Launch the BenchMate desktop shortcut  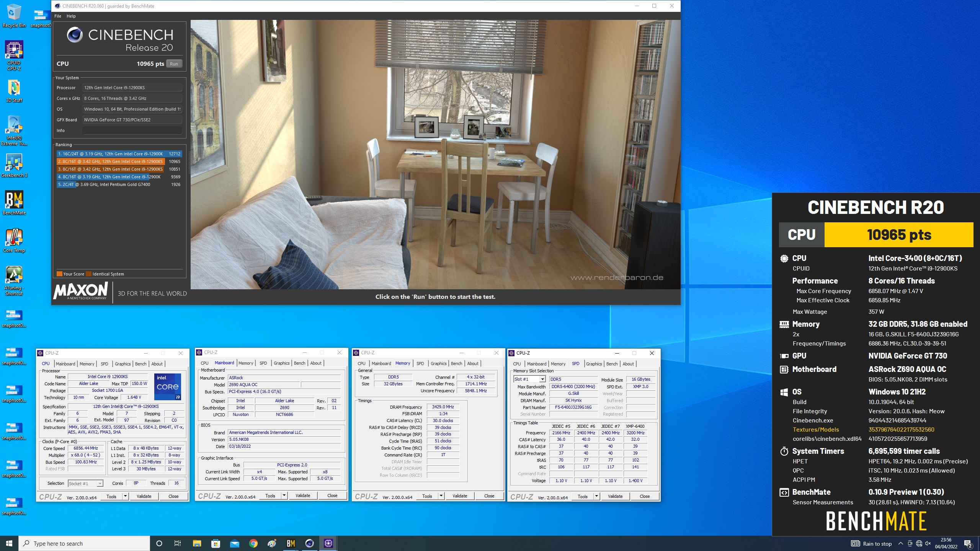pyautogui.click(x=14, y=203)
